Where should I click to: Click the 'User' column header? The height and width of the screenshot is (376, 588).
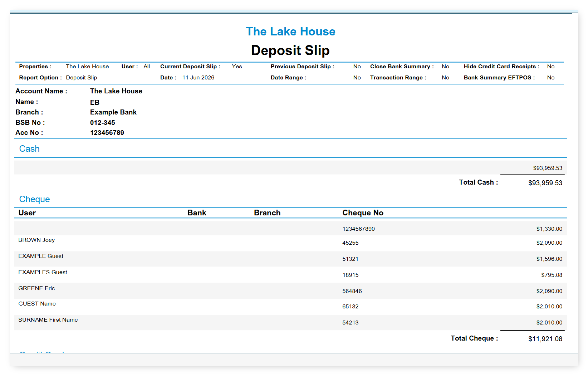(x=27, y=213)
